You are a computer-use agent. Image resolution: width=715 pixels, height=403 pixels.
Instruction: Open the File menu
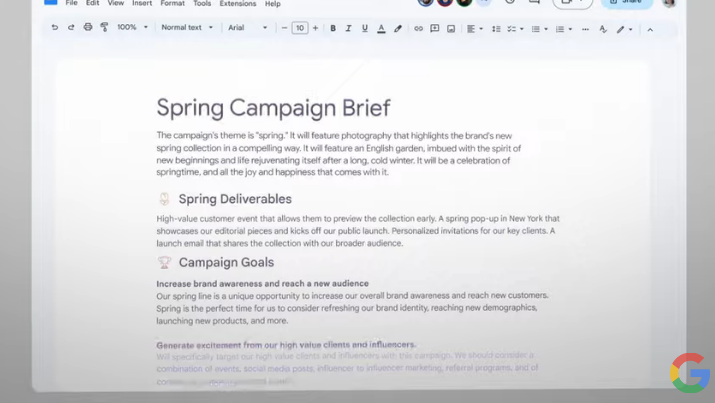coord(71,3)
